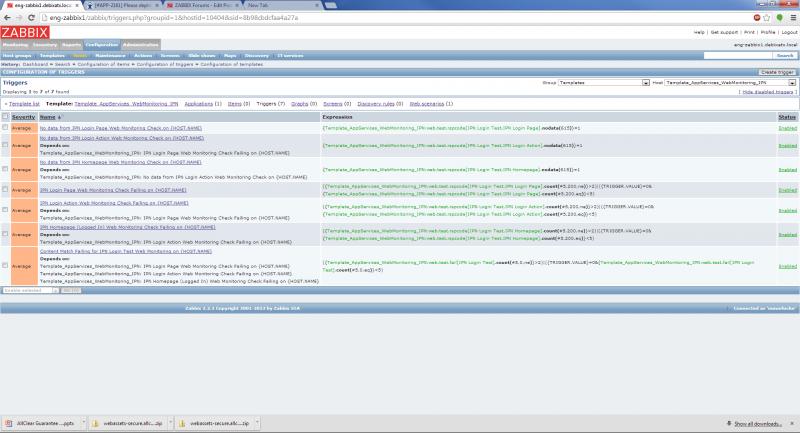Click the red Adblock extension icon

pos(757,17)
